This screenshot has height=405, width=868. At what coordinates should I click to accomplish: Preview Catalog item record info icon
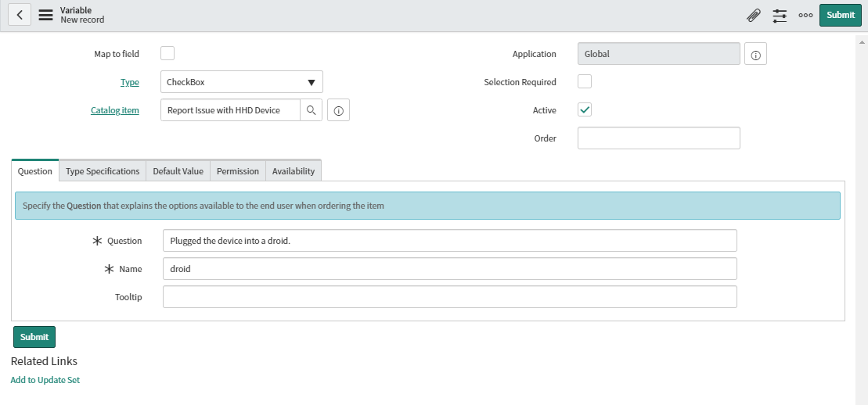[339, 110]
